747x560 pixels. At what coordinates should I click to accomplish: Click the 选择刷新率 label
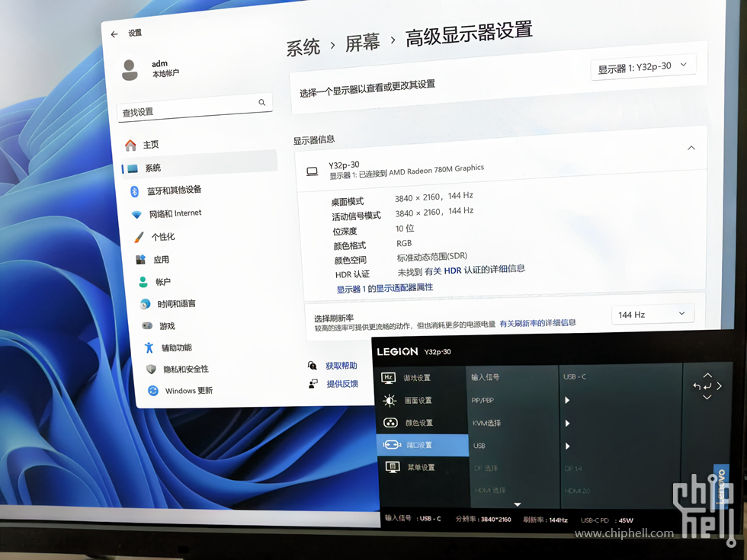click(x=334, y=318)
